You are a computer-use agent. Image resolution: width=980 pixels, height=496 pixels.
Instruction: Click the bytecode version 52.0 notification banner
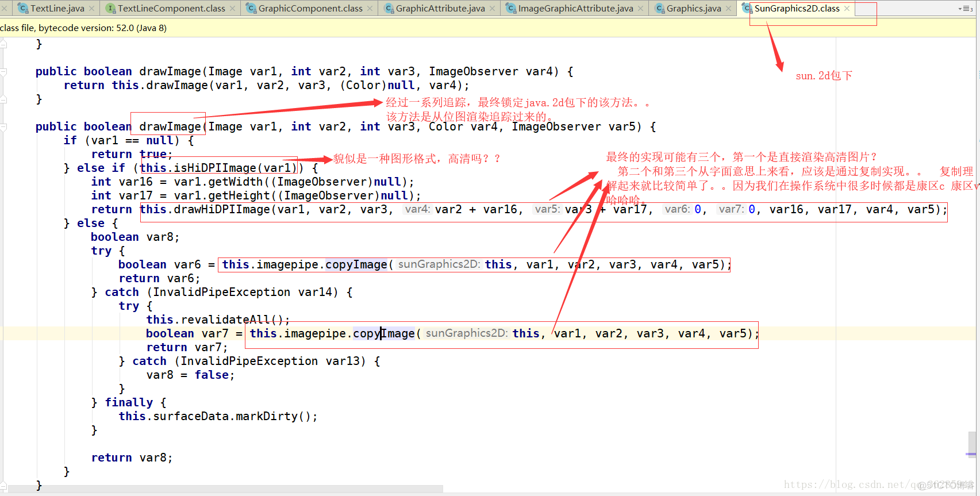[x=489, y=28]
